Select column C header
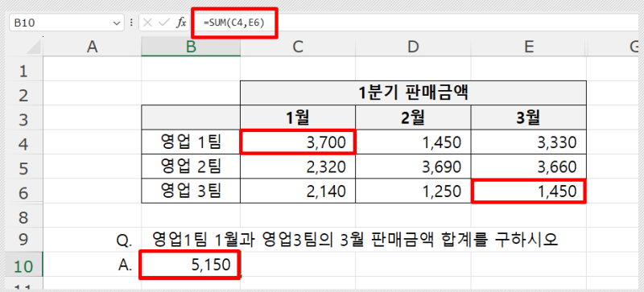644x292 pixels. coord(298,47)
